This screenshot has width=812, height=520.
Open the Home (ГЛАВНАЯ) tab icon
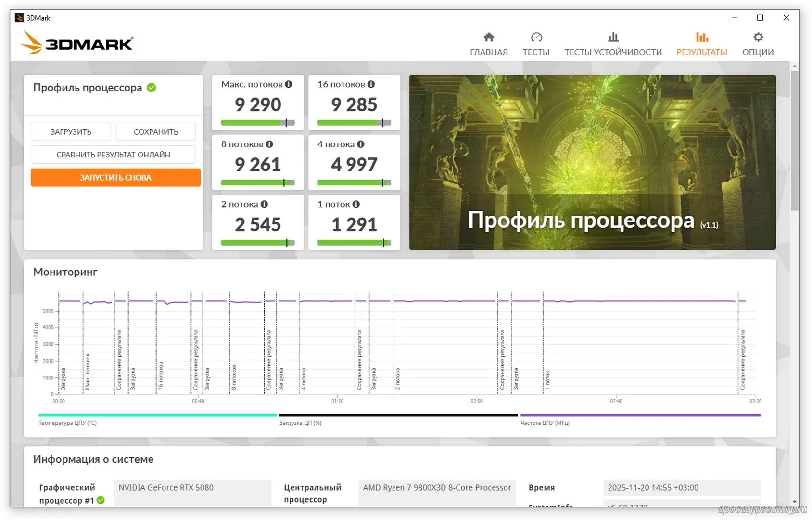489,38
